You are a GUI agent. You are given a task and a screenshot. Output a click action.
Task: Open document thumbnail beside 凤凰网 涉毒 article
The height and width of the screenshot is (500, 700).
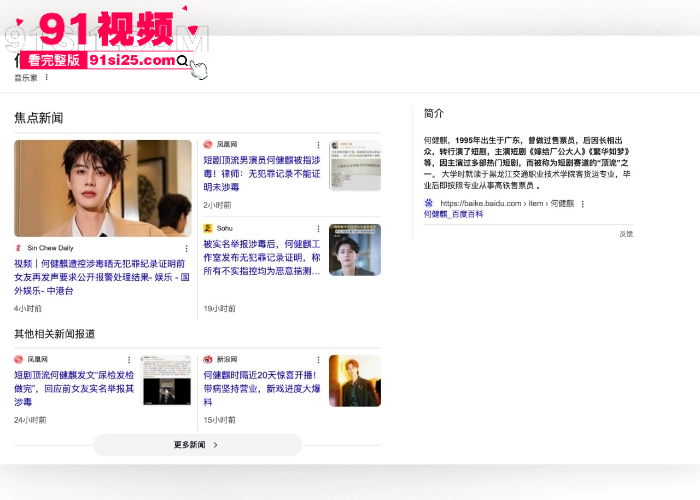tap(355, 166)
